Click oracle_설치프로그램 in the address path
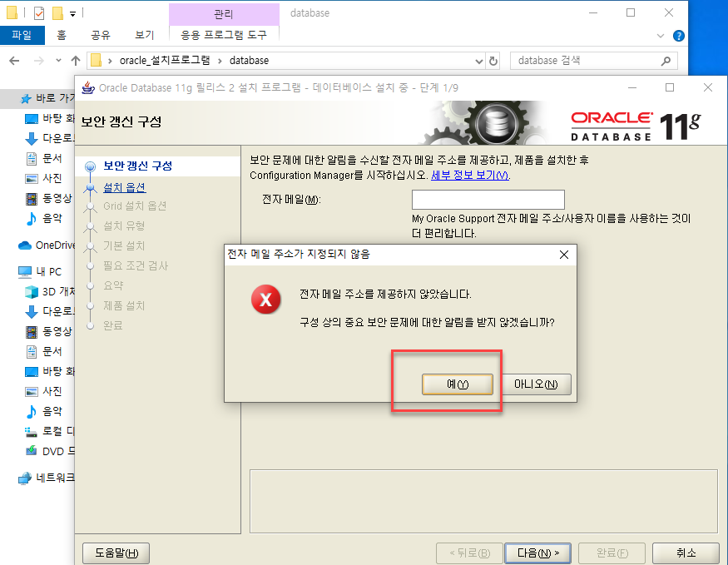The image size is (728, 565). coord(165,61)
